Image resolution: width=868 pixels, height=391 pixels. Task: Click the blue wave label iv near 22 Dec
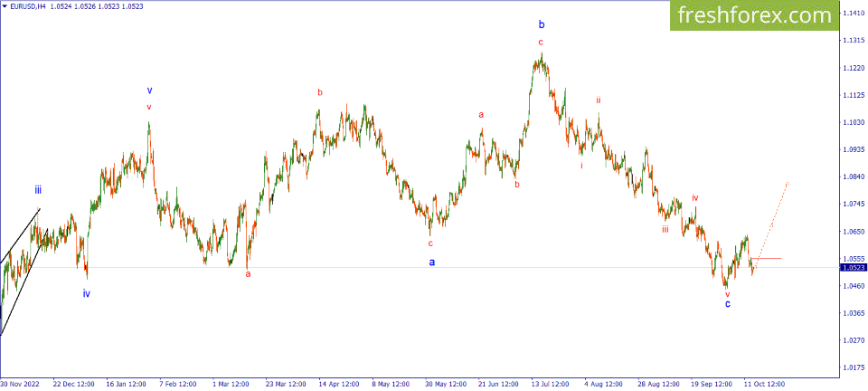pyautogui.click(x=87, y=293)
